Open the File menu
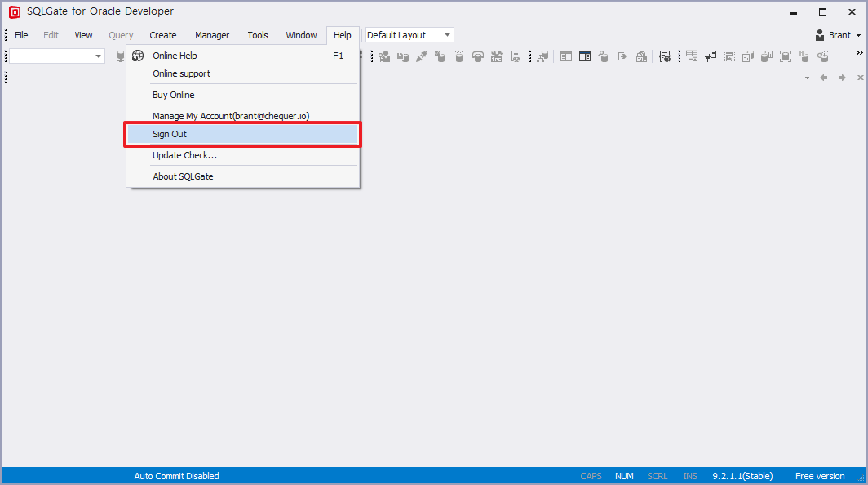This screenshot has width=868, height=485. pos(21,35)
